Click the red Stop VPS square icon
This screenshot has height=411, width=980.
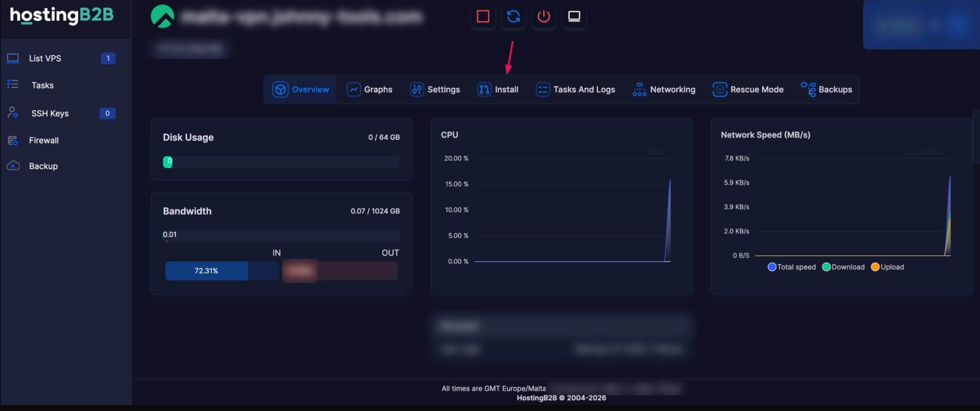coord(483,16)
